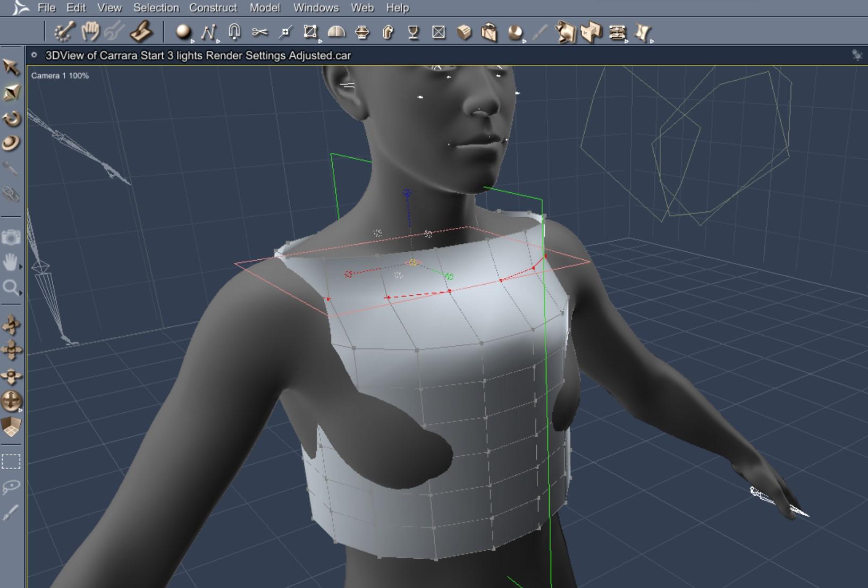Expand the polyline tool flyout arrow
Image resolution: width=868 pixels, height=588 pixels.
click(218, 41)
